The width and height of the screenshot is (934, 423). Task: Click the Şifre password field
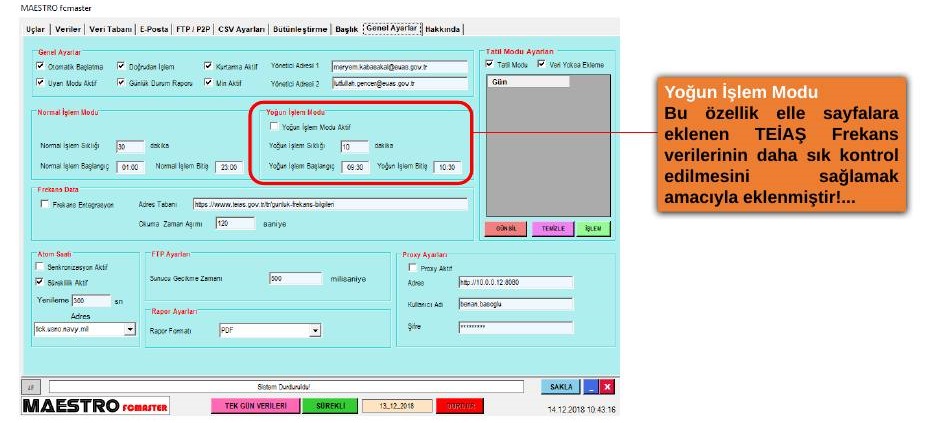coord(516,327)
